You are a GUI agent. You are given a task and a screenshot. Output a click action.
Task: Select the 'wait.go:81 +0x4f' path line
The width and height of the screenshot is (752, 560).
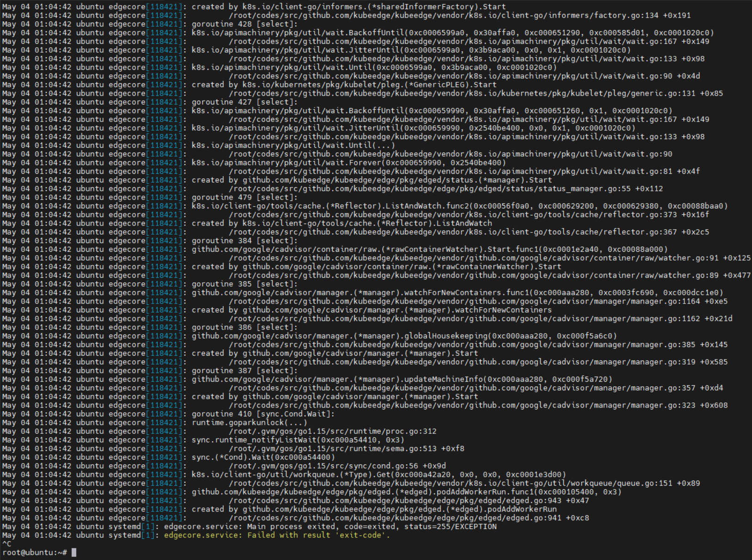pos(351,171)
